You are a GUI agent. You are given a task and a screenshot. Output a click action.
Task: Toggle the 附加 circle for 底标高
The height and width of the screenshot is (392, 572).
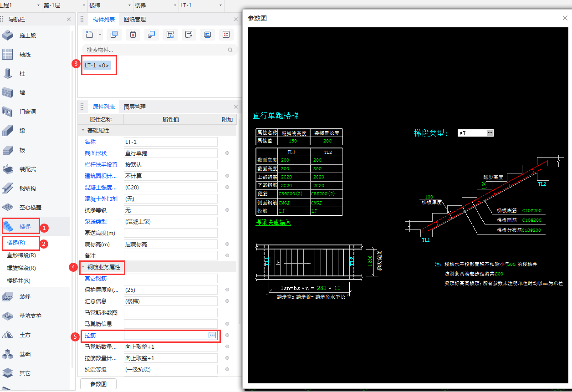227,244
